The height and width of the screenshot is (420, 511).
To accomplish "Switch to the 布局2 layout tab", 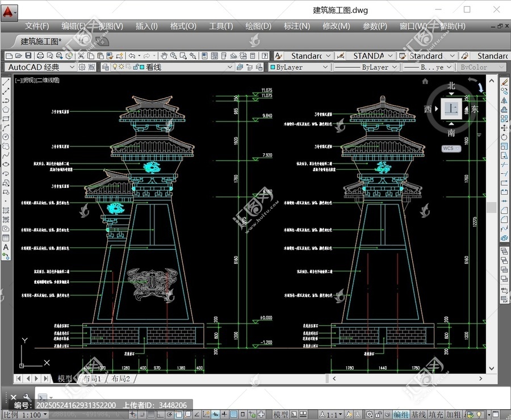I will coord(120,379).
